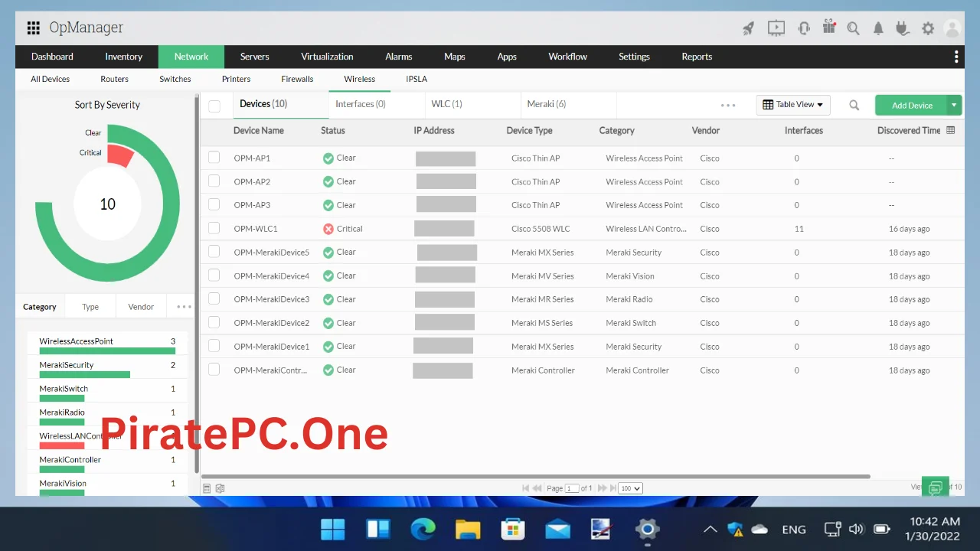Screen dimensions: 980x551
Task: Open the gear settings icon in header
Action: pos(928,28)
